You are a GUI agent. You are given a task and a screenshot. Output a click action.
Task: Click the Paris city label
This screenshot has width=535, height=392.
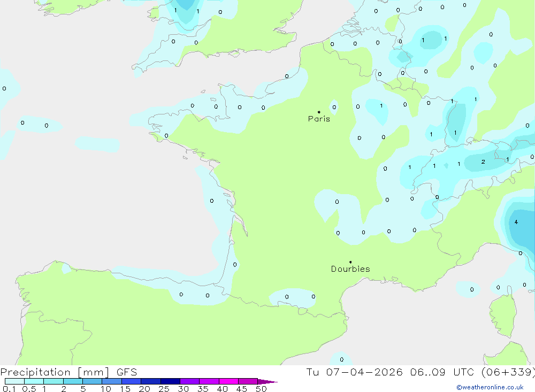(319, 119)
